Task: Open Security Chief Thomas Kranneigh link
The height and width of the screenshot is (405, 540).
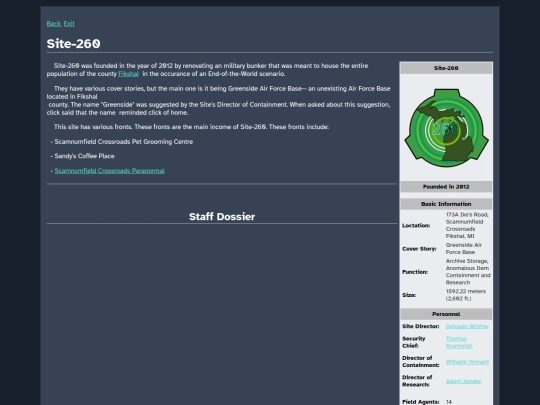Action: (459, 342)
